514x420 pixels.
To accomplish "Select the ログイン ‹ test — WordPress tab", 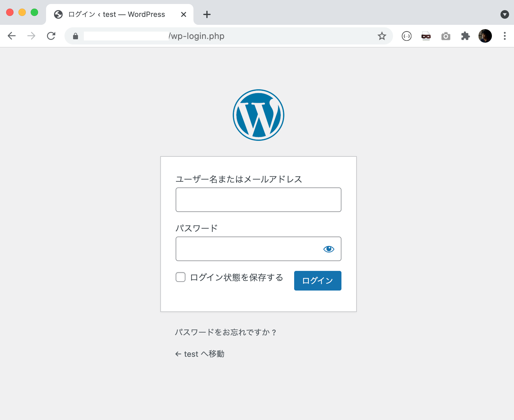I will tap(120, 14).
